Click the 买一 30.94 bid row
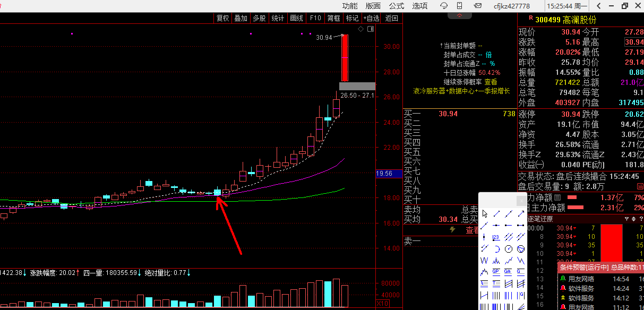 (x=460, y=114)
